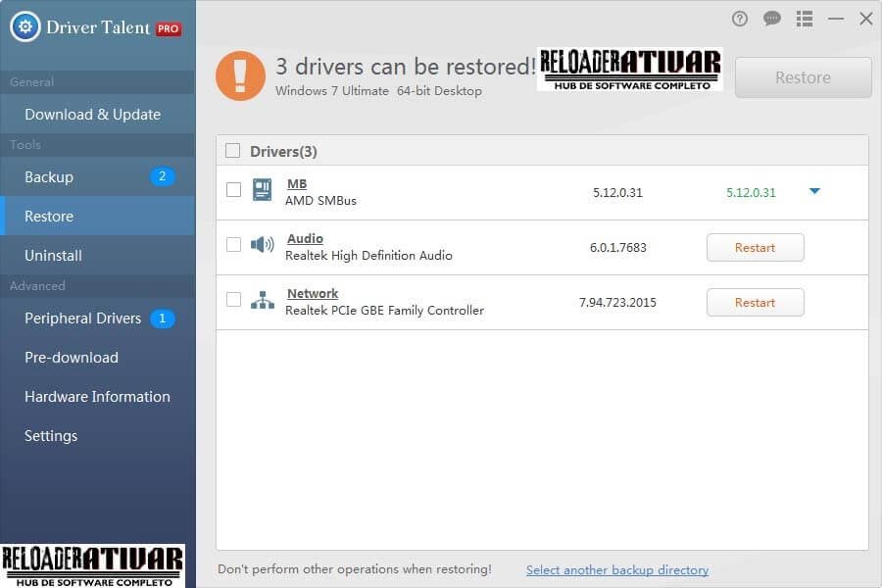Click the Peripheral Drivers badge showing 1
The height and width of the screenshot is (588, 882).
pyautogui.click(x=162, y=318)
